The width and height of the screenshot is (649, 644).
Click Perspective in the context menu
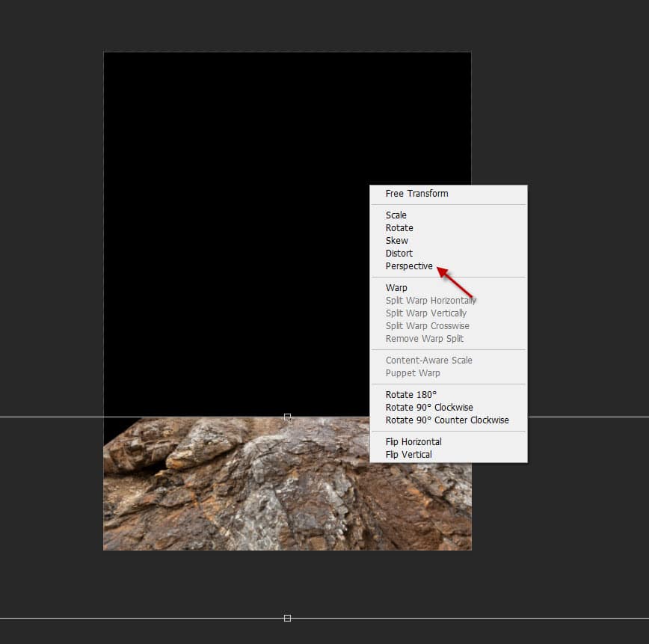click(409, 266)
